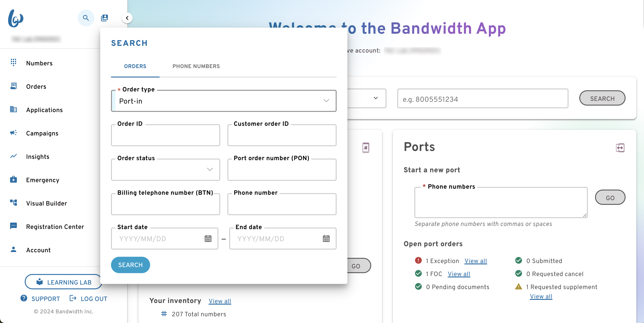Focus the Order ID field
The width and height of the screenshot is (644, 323).
166,135
